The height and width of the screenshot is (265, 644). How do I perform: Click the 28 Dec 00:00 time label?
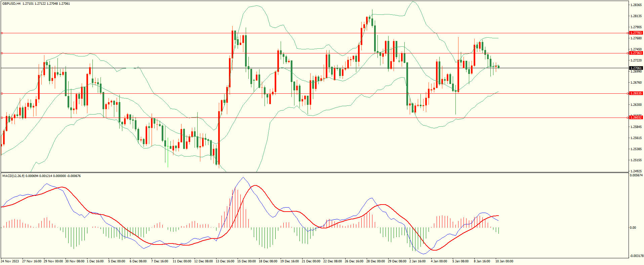pyautogui.click(x=375, y=261)
